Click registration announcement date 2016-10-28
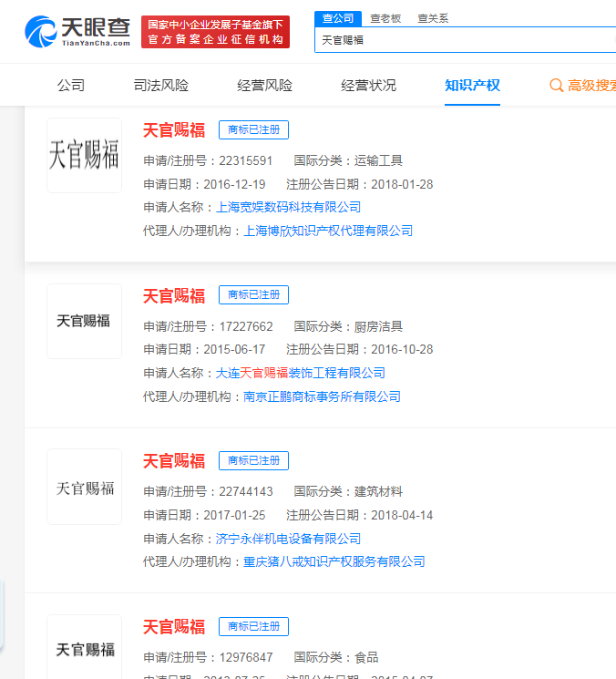The width and height of the screenshot is (616, 679). [x=402, y=349]
